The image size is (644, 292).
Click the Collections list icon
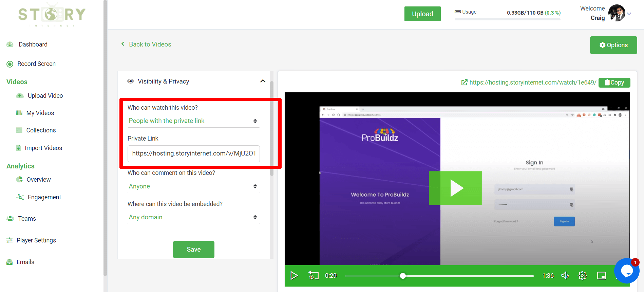(19, 130)
